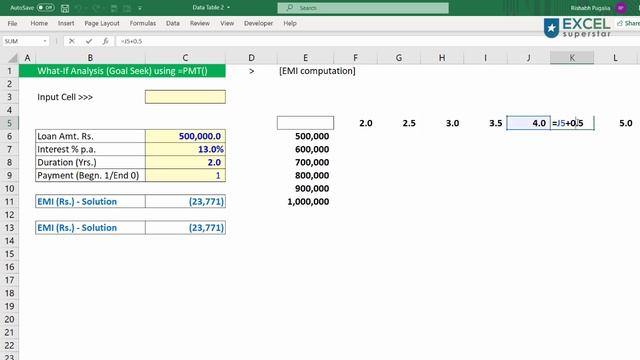Click the Duration (Yrs.) label
The height and width of the screenshot is (360, 640).
[x=67, y=162]
